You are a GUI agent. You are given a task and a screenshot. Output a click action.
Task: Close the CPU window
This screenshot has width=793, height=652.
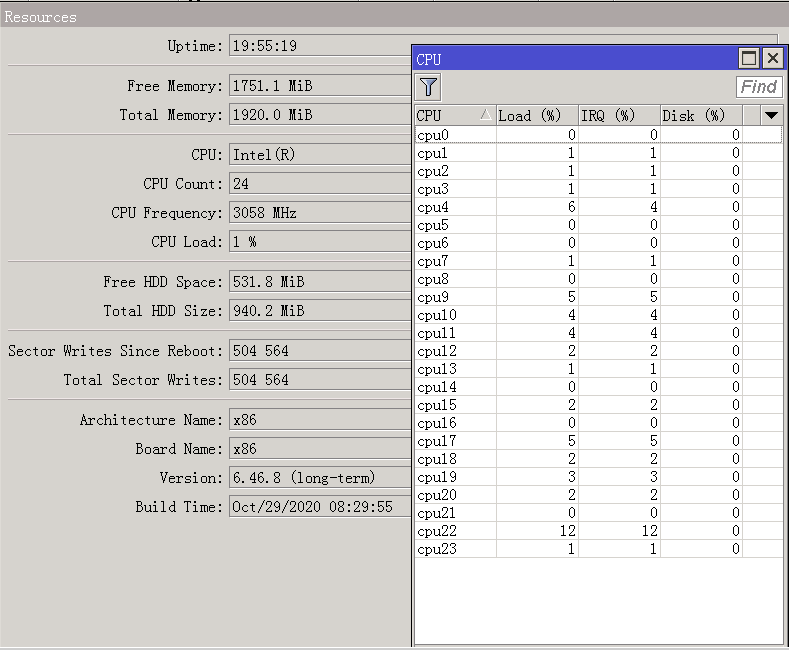click(772, 59)
